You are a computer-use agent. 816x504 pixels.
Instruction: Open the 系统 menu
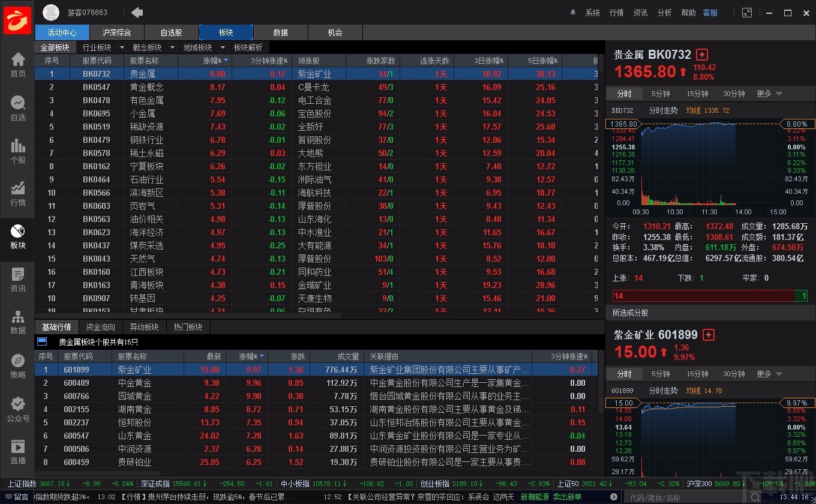[x=593, y=12]
